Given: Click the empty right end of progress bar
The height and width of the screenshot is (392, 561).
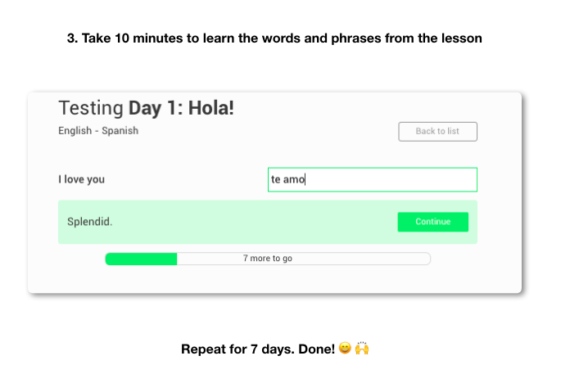Looking at the screenshot, I should 385,259.
